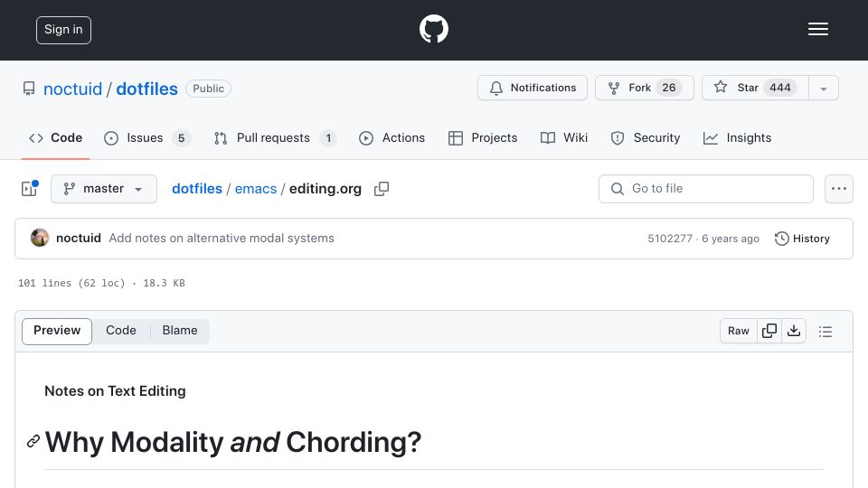Screen dimensions: 868x488
Task: Open the Security tab
Action: (x=645, y=137)
